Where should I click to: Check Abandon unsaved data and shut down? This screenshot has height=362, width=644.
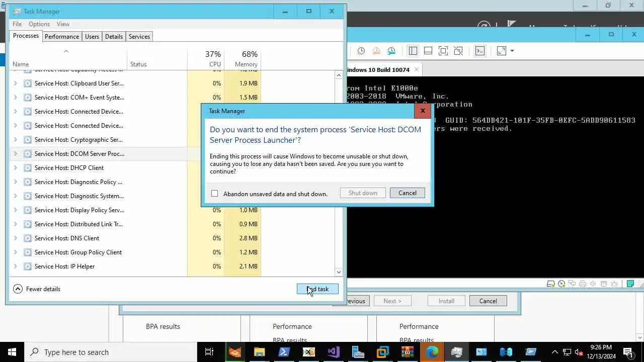(215, 194)
